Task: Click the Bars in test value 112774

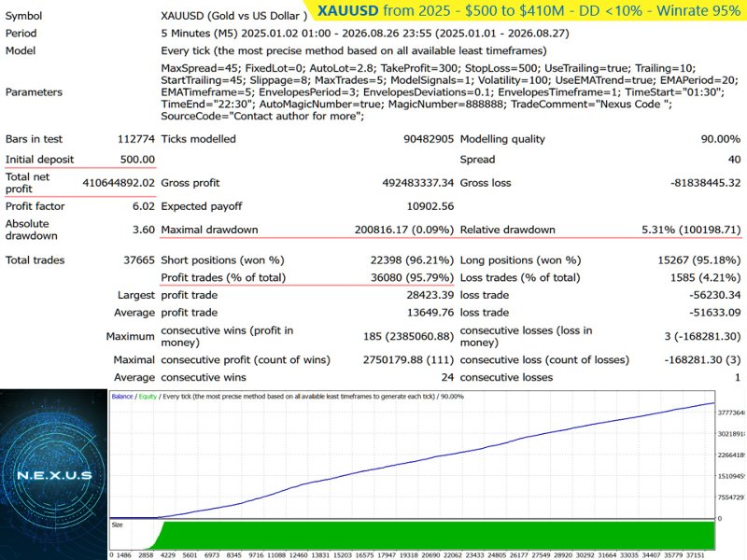Action: click(135, 139)
